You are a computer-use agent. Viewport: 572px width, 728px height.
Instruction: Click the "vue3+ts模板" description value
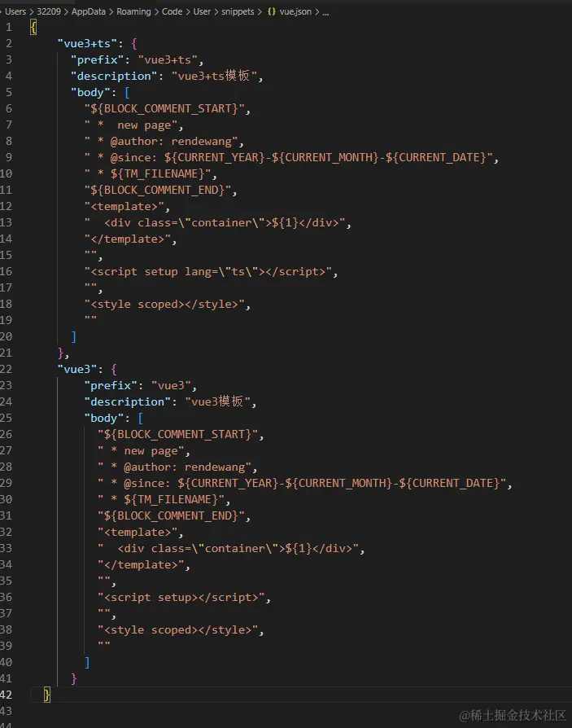click(214, 76)
